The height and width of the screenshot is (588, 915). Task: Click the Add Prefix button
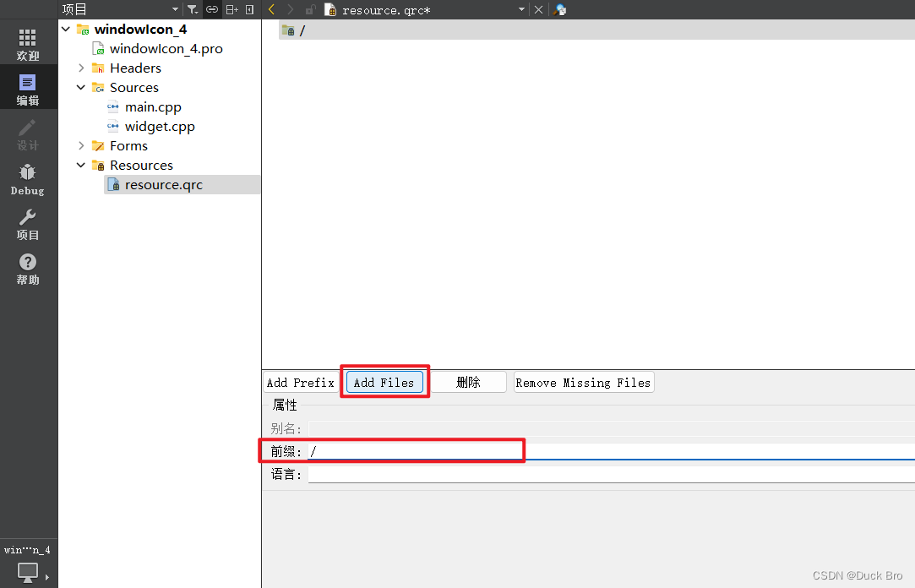[300, 382]
